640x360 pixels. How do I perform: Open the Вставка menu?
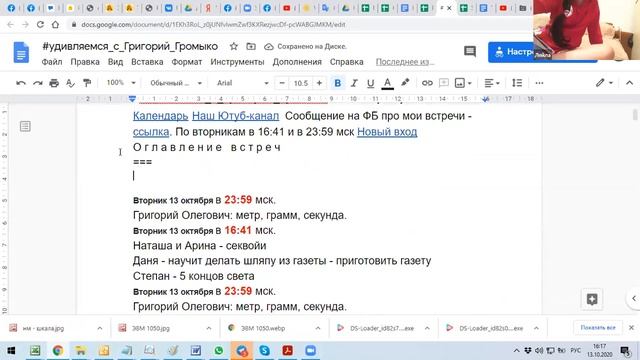tap(147, 62)
